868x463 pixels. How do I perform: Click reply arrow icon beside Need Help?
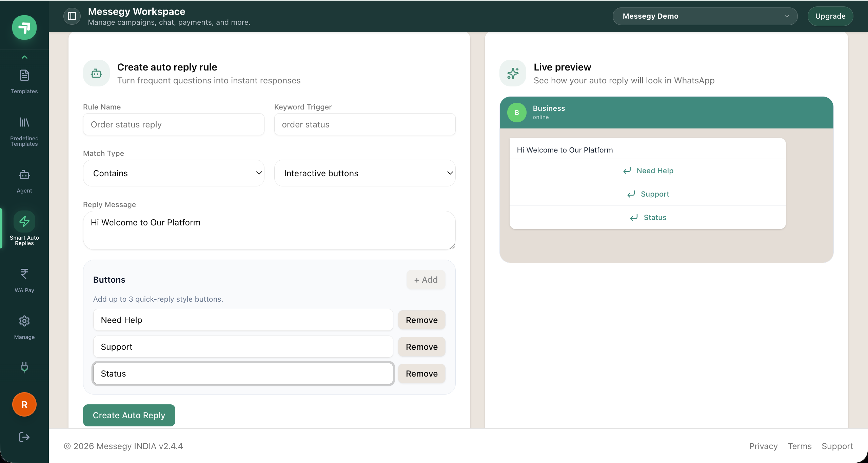[x=627, y=170]
